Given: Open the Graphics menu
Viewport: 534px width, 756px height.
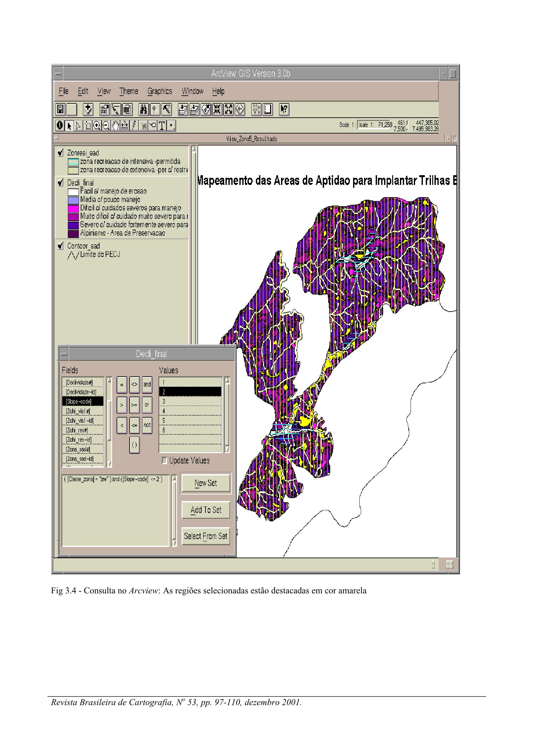Looking at the screenshot, I should point(160,91).
